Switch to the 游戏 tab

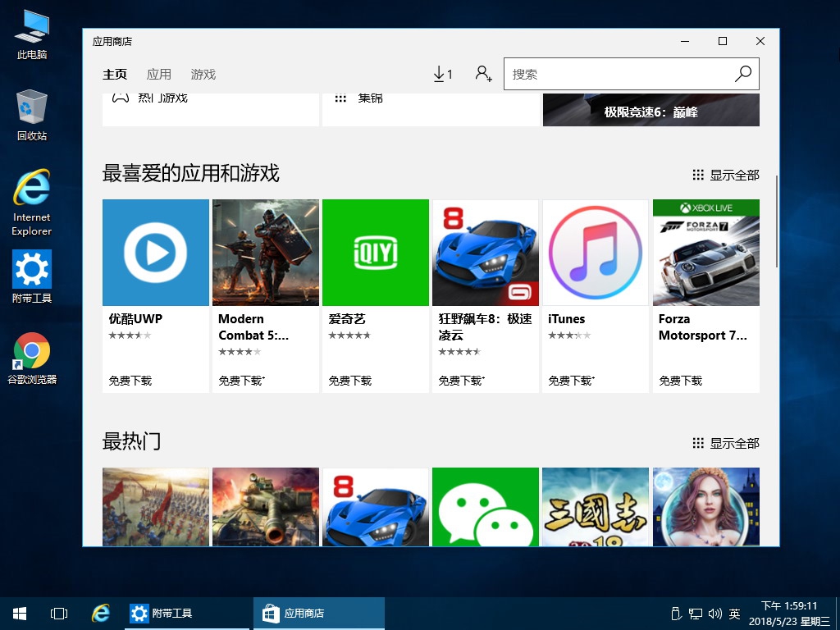click(x=203, y=75)
